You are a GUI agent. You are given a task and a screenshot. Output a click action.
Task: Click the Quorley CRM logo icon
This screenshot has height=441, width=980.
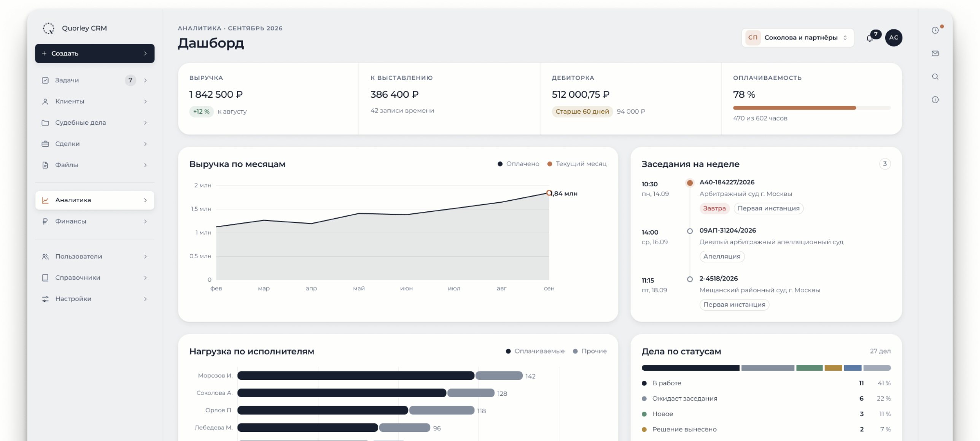[x=48, y=28]
